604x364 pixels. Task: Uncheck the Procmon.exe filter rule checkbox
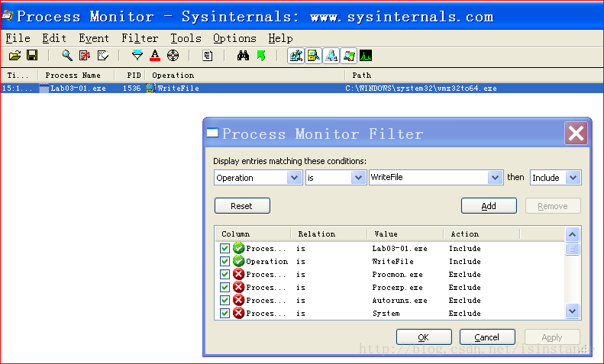click(x=224, y=275)
